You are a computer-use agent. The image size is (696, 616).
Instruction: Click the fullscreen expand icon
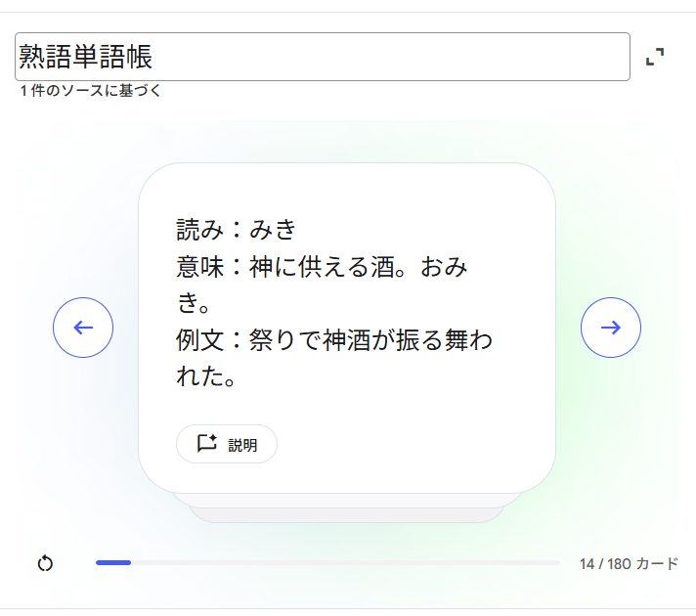[655, 57]
